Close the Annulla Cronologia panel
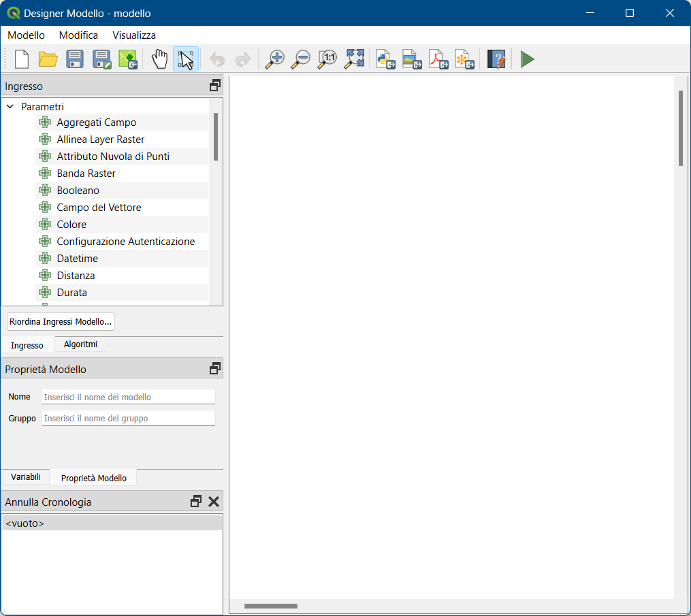The image size is (691, 616). pos(214,502)
